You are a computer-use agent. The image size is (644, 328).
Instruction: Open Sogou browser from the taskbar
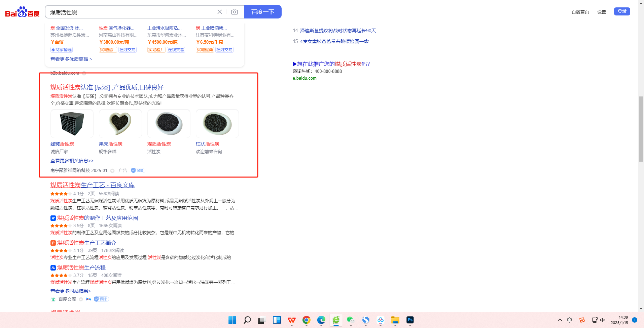[x=366, y=320]
